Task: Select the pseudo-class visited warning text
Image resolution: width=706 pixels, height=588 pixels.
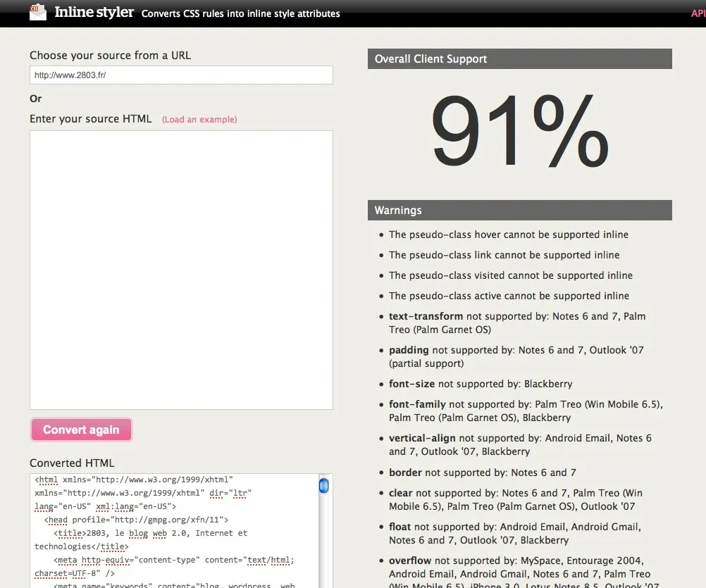Action: [511, 275]
